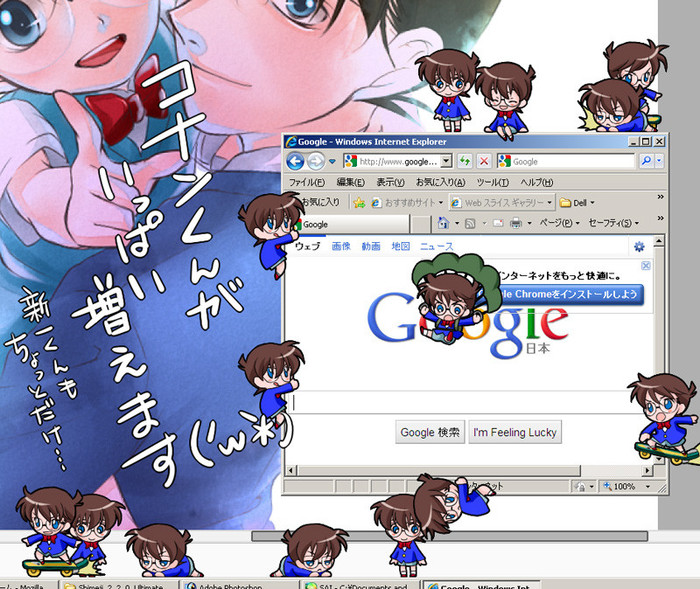Click the Read Mail envelope icon
This screenshot has height=589, width=700.
point(498,223)
